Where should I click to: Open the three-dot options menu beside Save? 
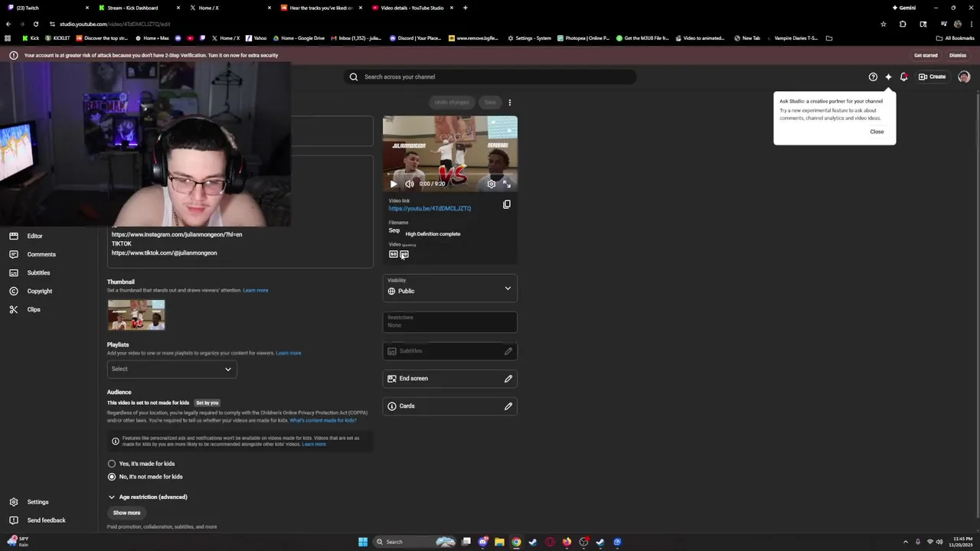[x=510, y=103]
